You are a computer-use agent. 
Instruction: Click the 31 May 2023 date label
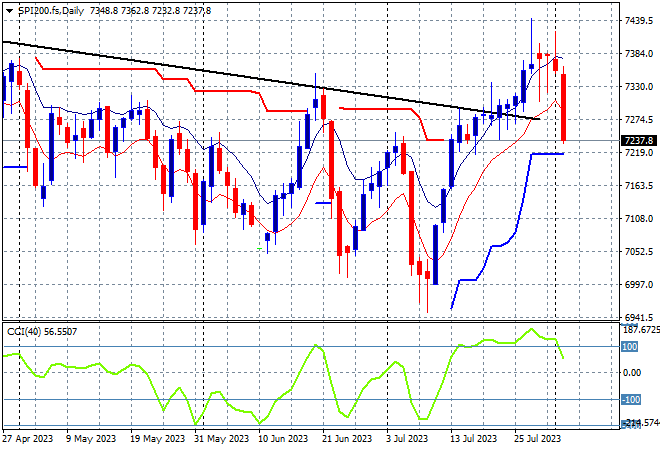(x=221, y=439)
